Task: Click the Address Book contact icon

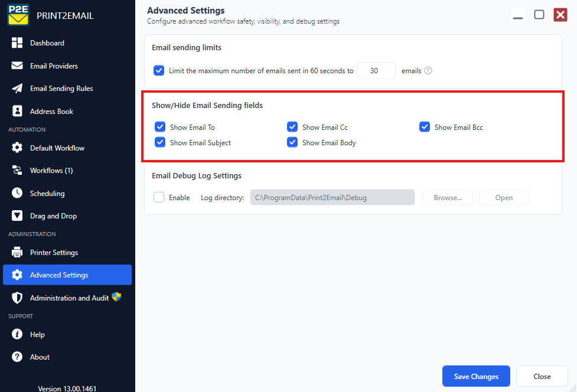Action: [x=17, y=111]
